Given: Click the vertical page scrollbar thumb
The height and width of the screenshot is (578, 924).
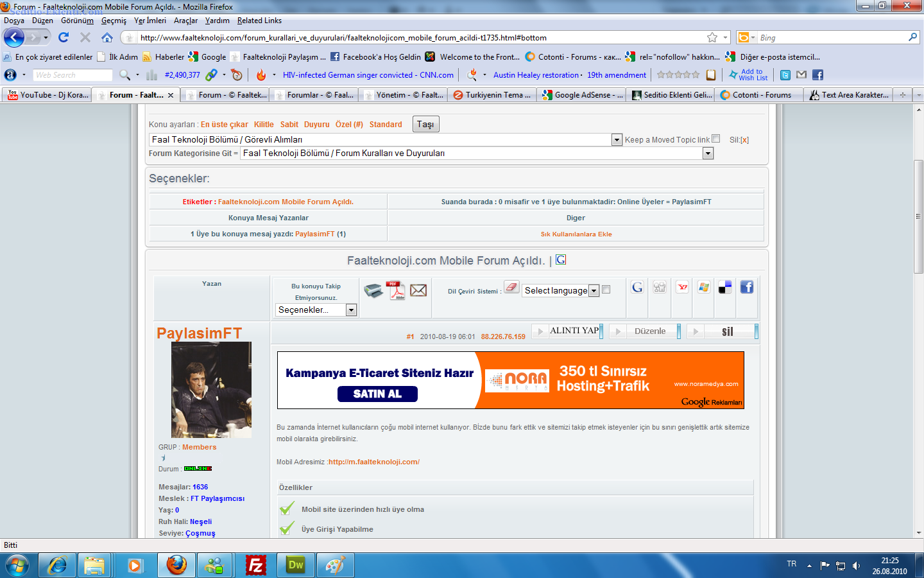Looking at the screenshot, I should coord(918,216).
